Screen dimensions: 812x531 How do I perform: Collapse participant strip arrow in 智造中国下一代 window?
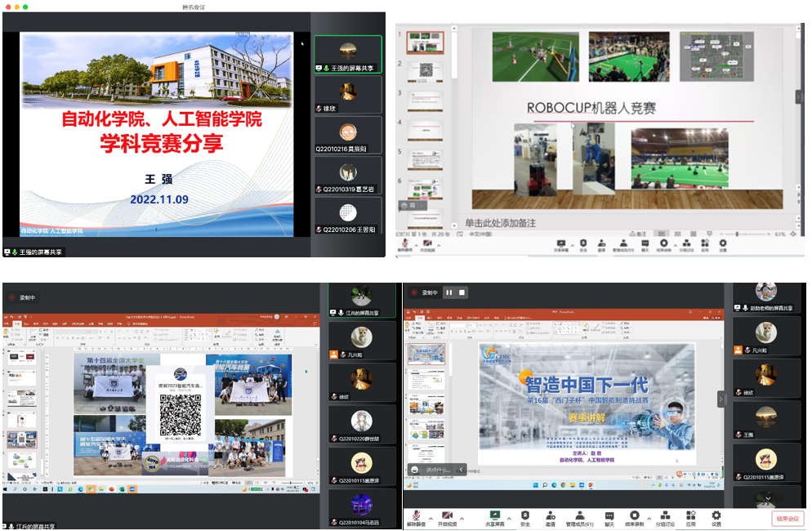click(x=721, y=399)
